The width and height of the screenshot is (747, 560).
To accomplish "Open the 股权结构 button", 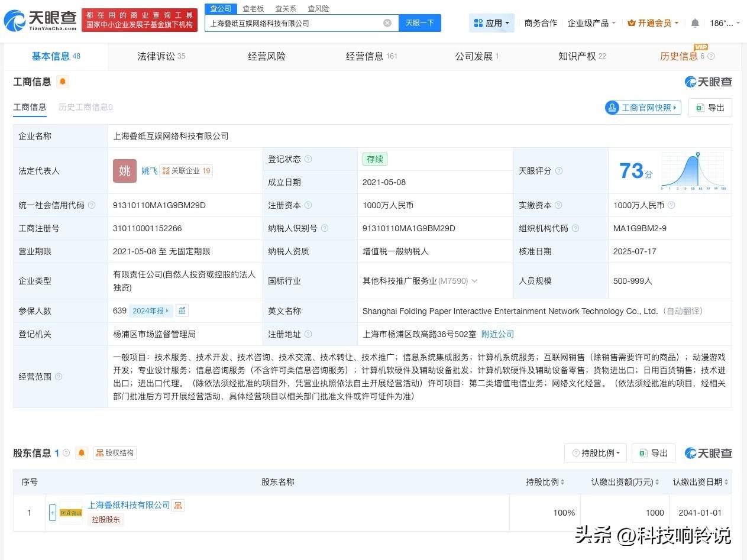I will click(x=115, y=453).
